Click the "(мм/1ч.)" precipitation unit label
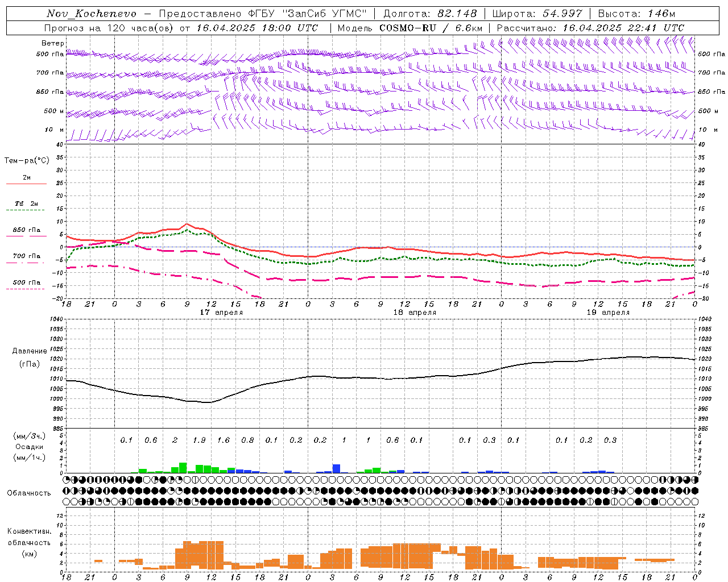 [30, 458]
